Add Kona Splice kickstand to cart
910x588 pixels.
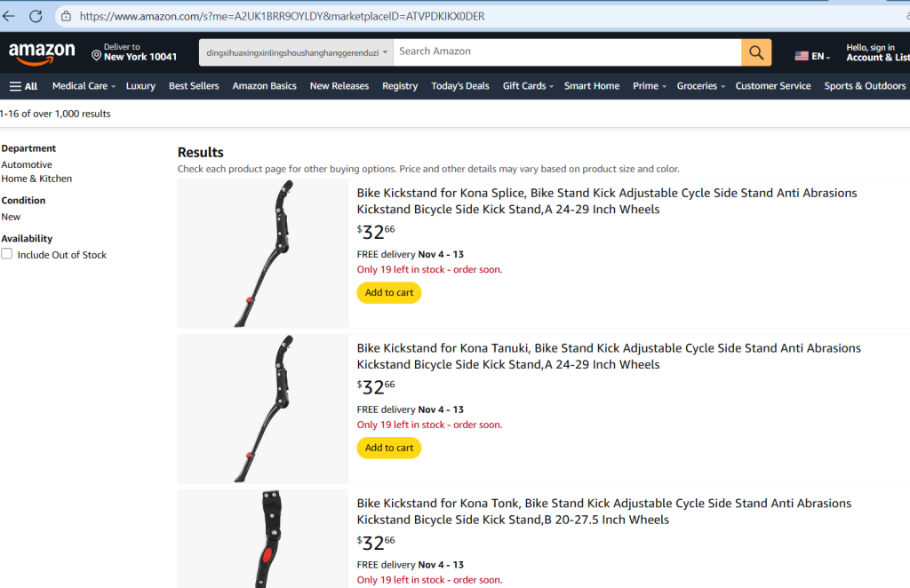[389, 292]
